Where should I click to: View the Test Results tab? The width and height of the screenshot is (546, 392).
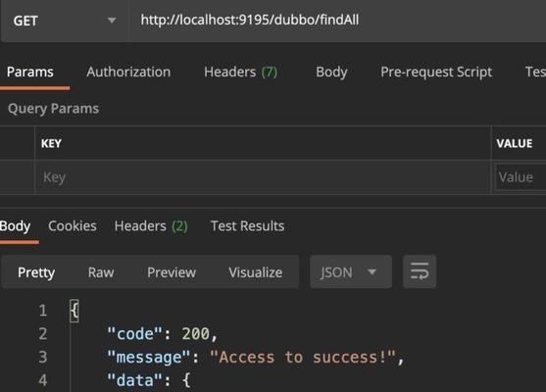click(x=248, y=226)
